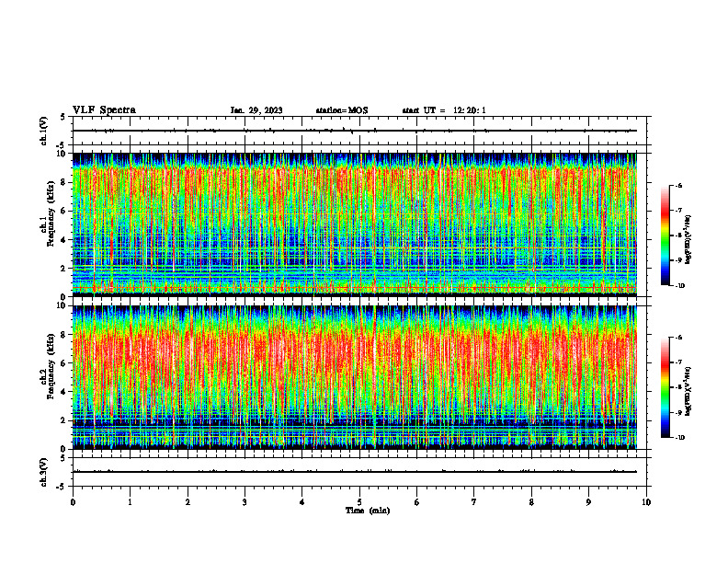Click Time axis tick label "1"
The height and width of the screenshot is (563, 728).
(x=130, y=502)
